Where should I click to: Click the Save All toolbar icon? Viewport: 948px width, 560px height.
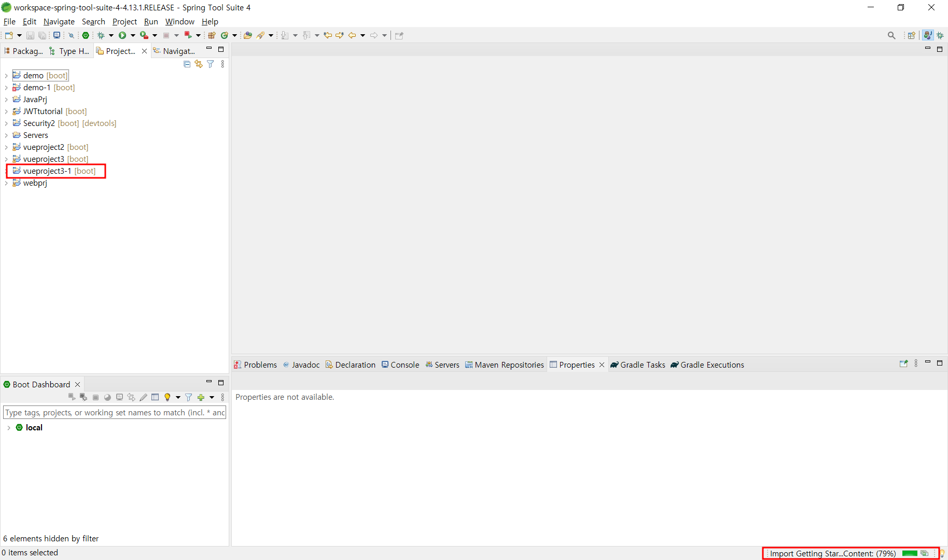(42, 35)
